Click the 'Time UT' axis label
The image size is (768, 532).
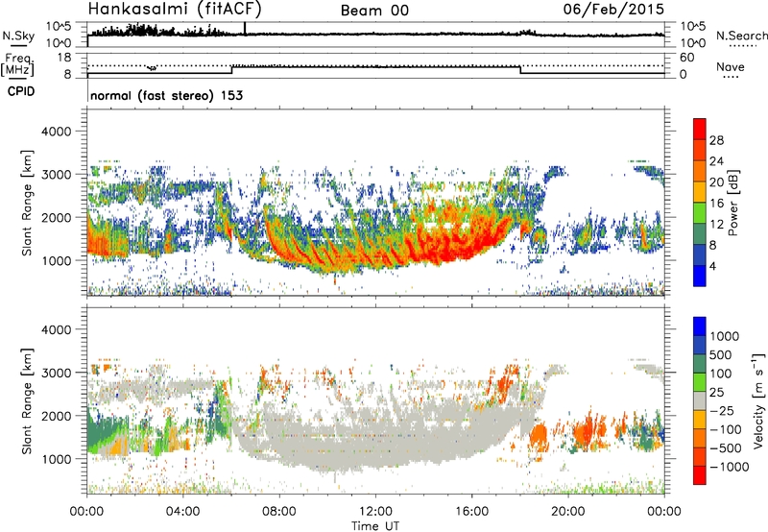pyautogui.click(x=375, y=526)
